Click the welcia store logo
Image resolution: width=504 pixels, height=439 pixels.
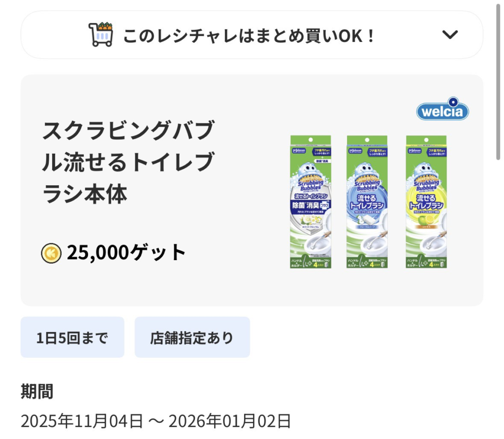click(442, 111)
